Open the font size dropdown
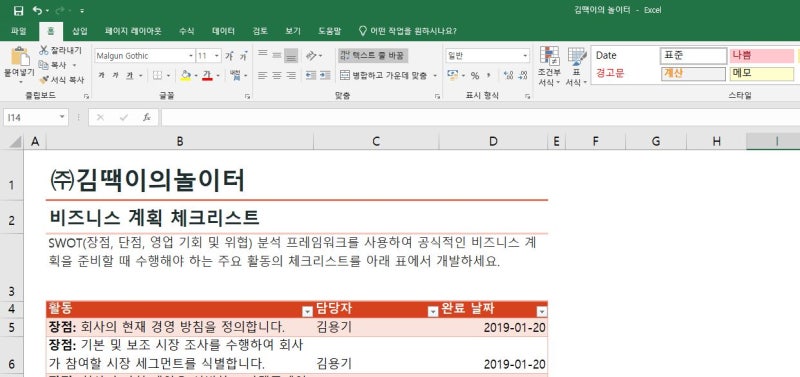Screen dimensions: 800x377 click(218, 56)
